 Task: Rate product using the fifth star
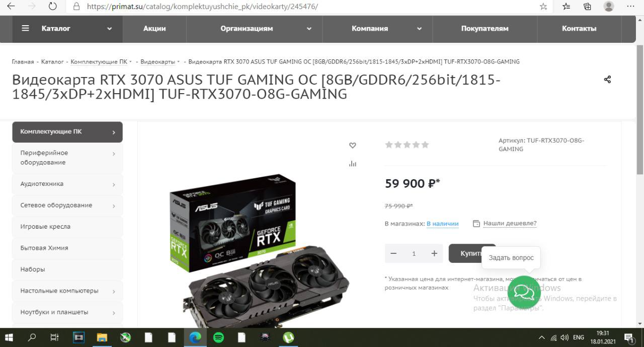425,145
